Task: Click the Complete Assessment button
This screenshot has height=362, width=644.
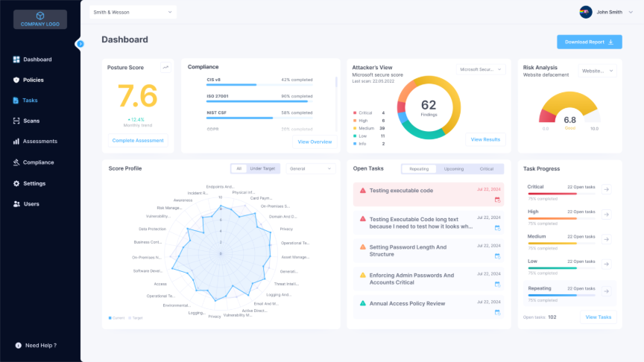Action: pyautogui.click(x=137, y=140)
